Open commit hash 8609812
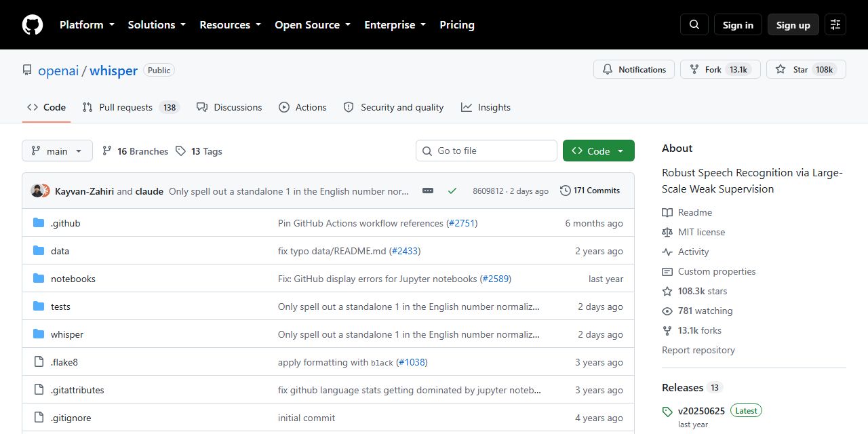868x434 pixels. [x=488, y=191]
